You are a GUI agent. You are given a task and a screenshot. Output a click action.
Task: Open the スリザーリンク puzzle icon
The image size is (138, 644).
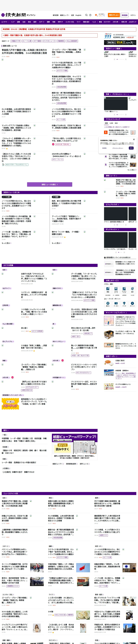tap(124, 289)
